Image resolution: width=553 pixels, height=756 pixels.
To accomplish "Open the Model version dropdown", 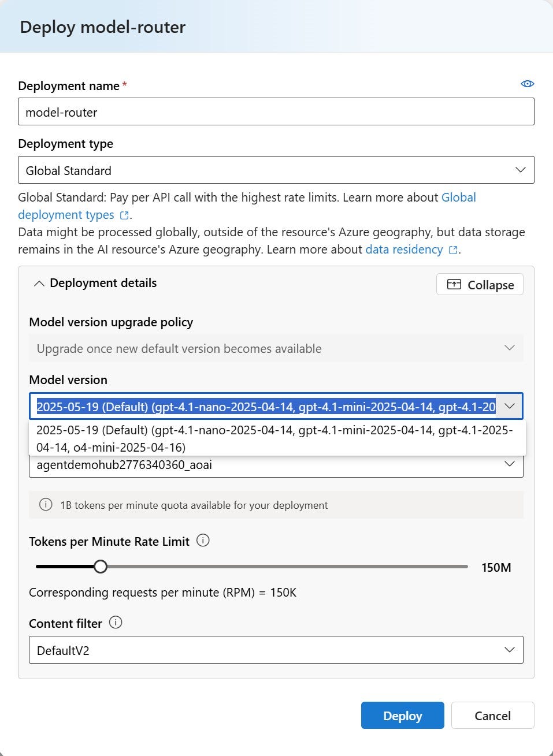I will pyautogui.click(x=509, y=406).
